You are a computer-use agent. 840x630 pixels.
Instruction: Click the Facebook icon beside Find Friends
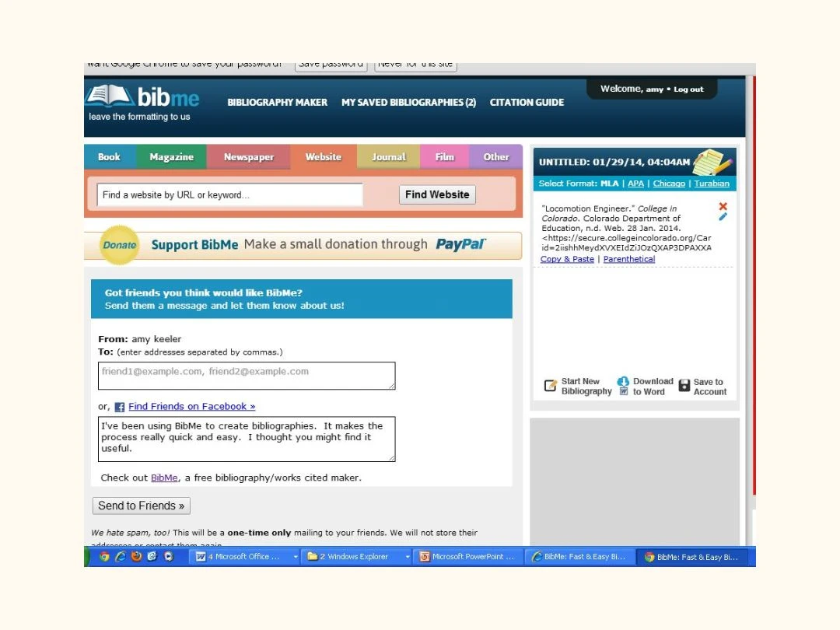120,407
